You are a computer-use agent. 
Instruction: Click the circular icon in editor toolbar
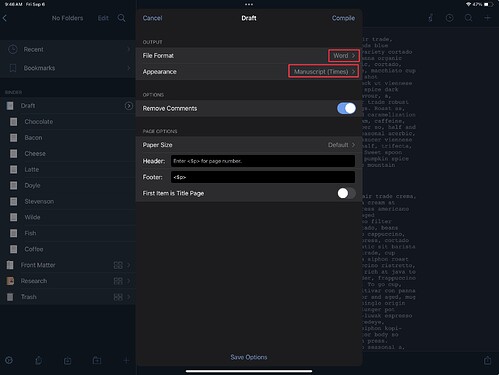449,18
